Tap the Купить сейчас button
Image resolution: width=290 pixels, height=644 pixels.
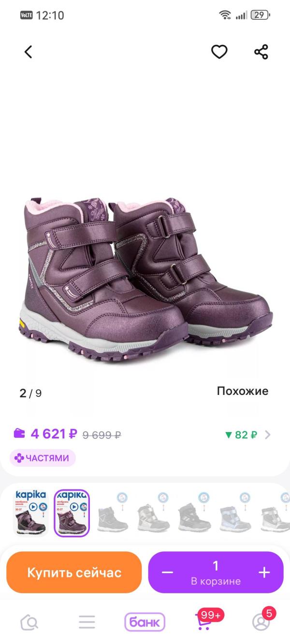(x=74, y=573)
